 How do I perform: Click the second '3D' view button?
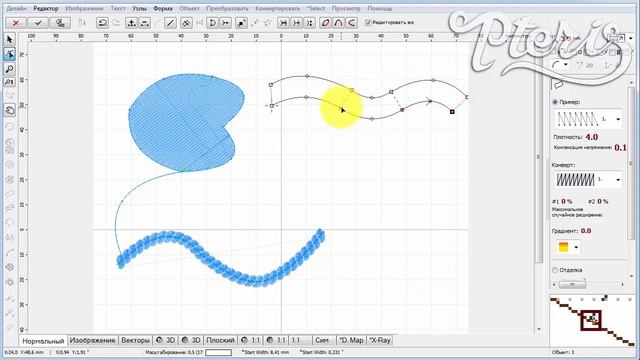click(191, 340)
